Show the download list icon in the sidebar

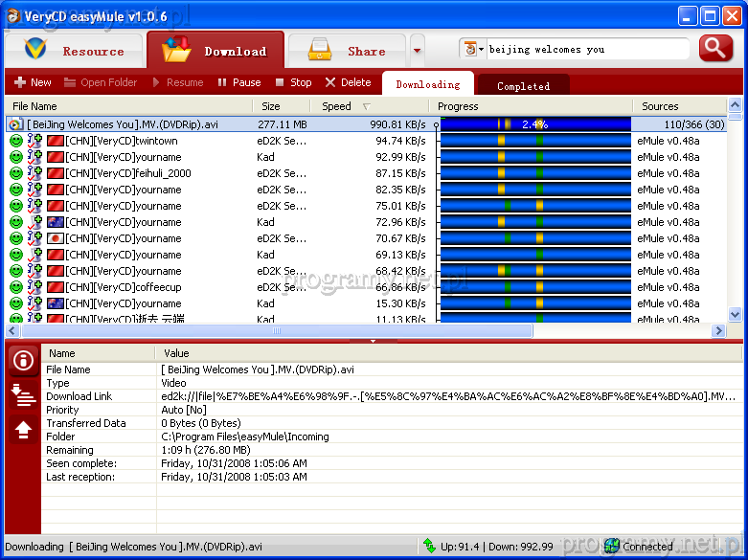coord(23,395)
